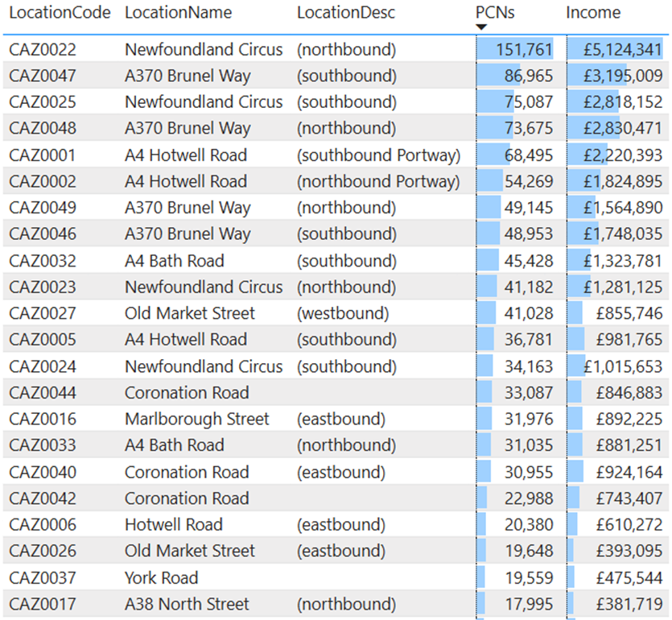Select the PCNs data bar showing 151,761
The image size is (672, 620).
pos(516,50)
